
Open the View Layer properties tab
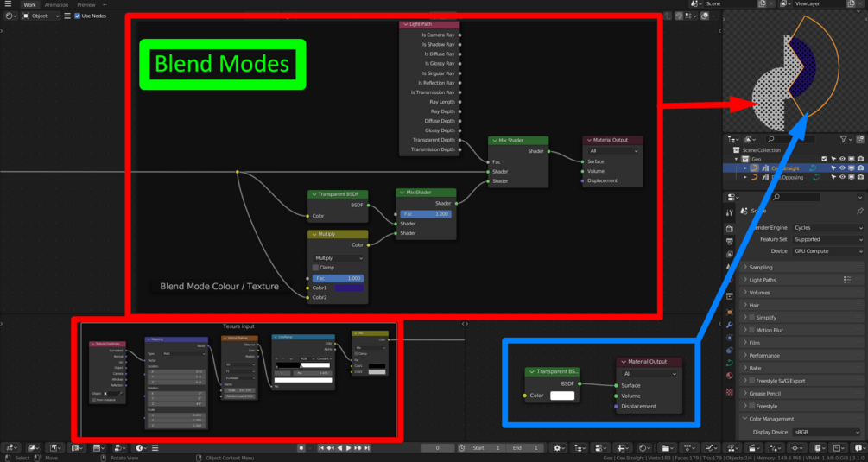pos(729,254)
